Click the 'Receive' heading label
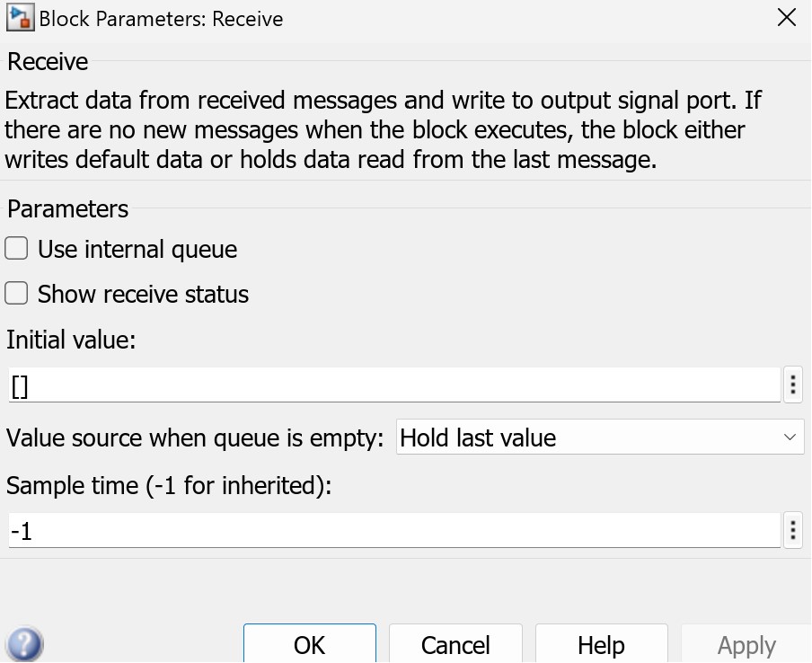 (x=46, y=61)
